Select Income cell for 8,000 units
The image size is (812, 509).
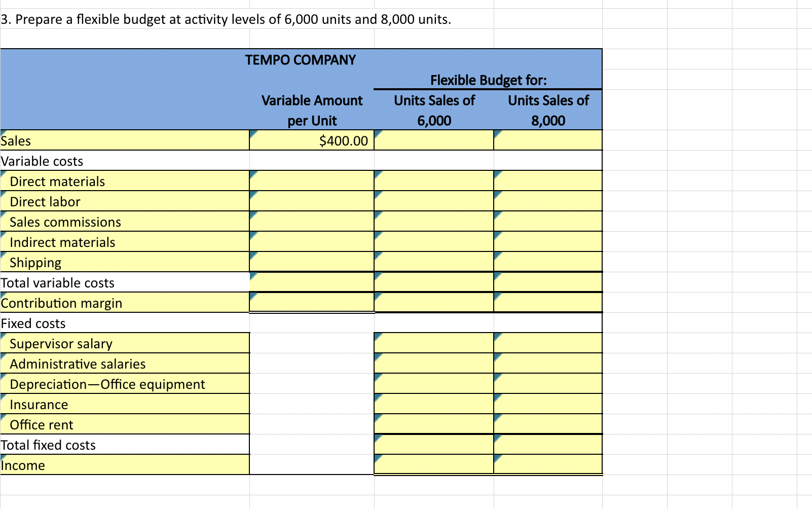548,464
